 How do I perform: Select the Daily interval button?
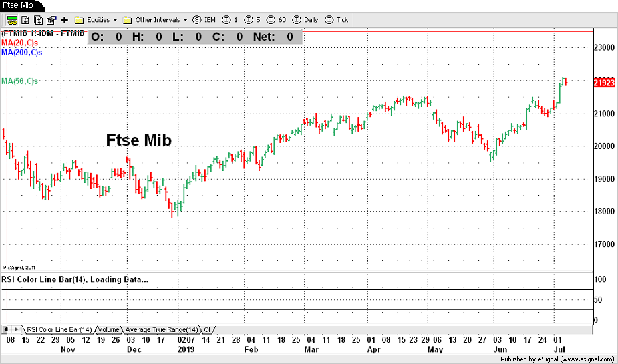point(305,20)
